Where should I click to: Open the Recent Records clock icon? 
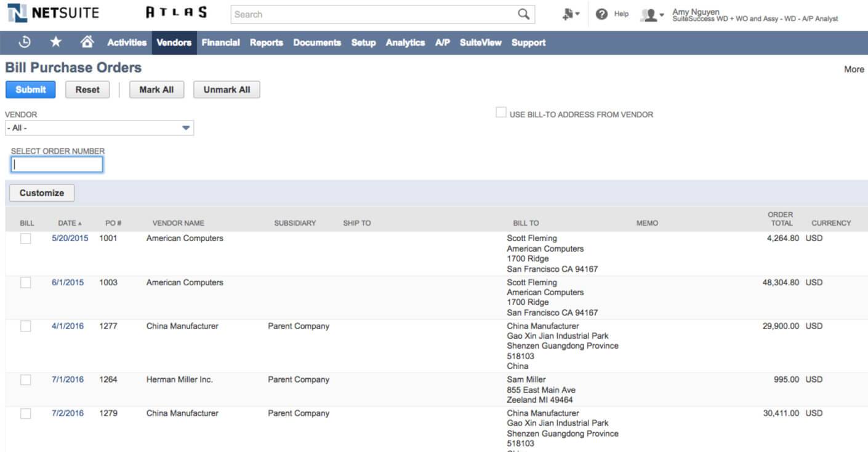tap(25, 42)
